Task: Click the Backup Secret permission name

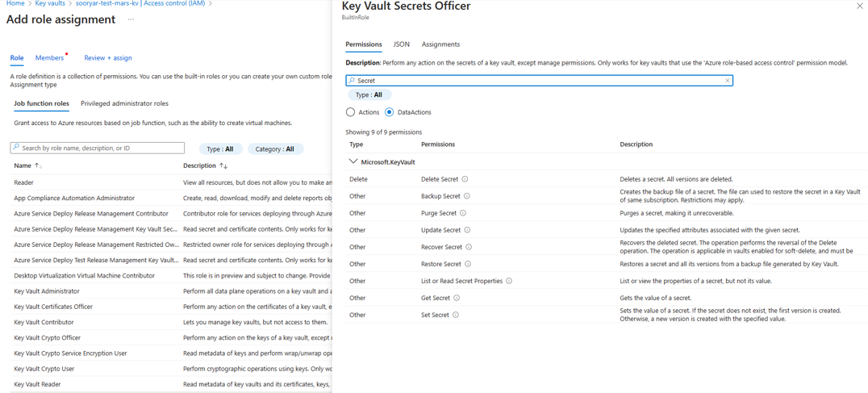Action: pyautogui.click(x=441, y=196)
